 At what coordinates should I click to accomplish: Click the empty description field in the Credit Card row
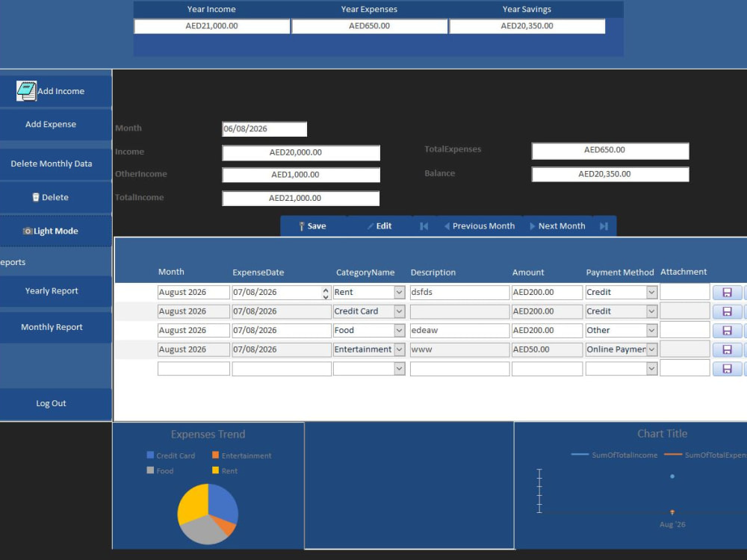(x=459, y=311)
